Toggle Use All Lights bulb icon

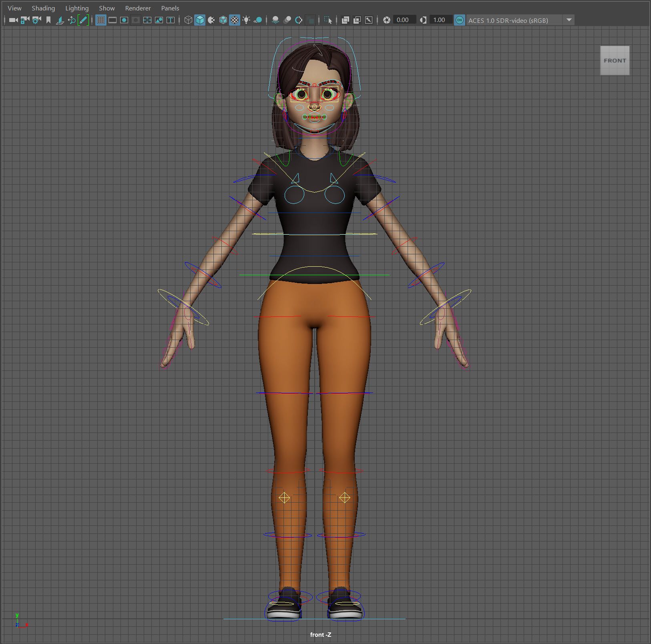pyautogui.click(x=246, y=20)
